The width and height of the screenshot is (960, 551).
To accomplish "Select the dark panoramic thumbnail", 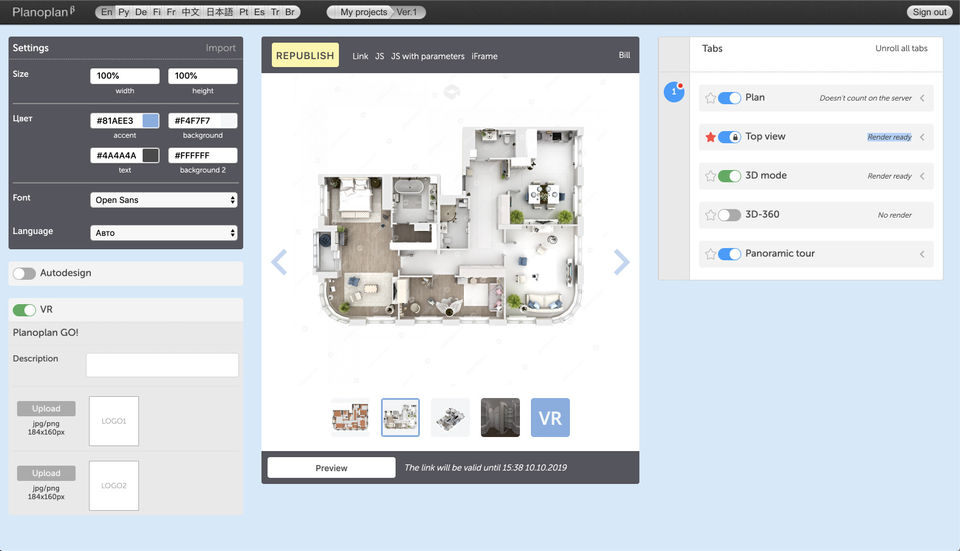I will (x=500, y=418).
